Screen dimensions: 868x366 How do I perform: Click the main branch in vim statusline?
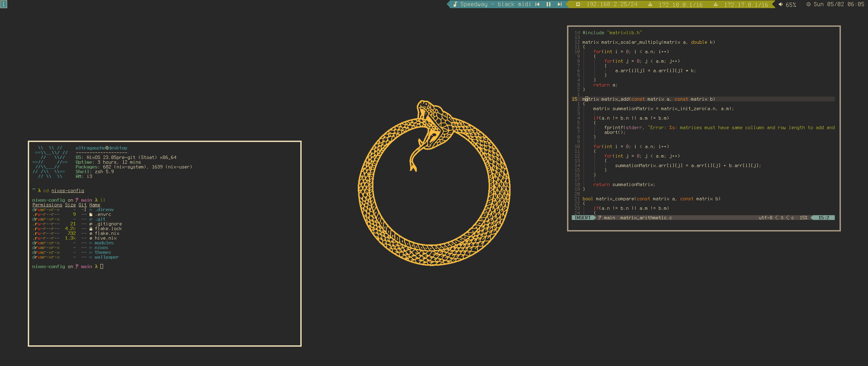click(609, 218)
